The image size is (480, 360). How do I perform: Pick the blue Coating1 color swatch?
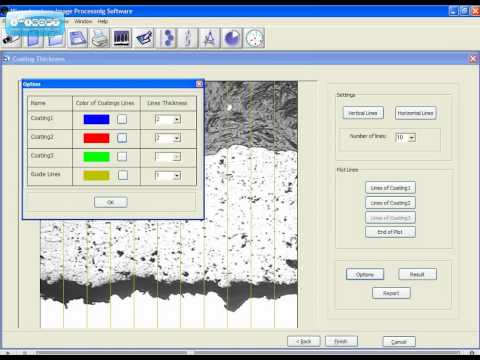click(96, 119)
